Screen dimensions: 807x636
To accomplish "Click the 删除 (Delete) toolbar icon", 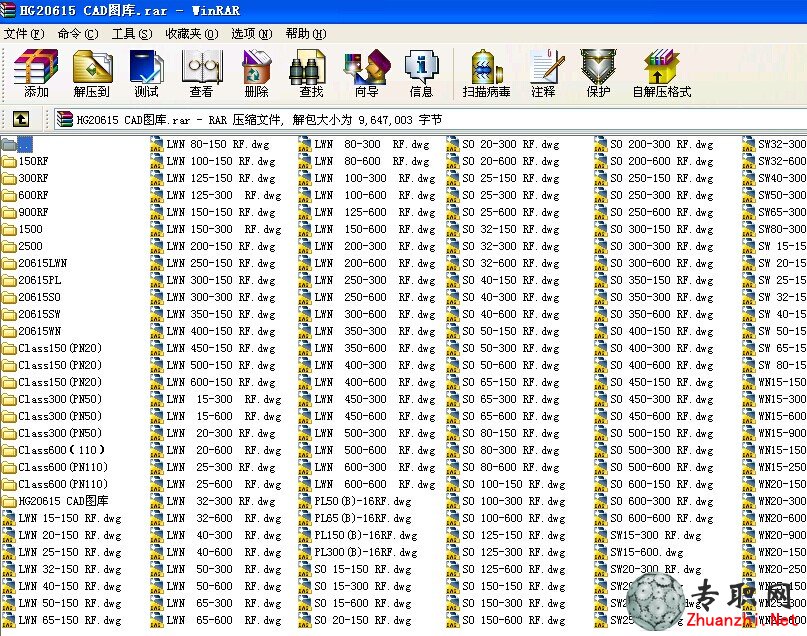I will (x=256, y=73).
